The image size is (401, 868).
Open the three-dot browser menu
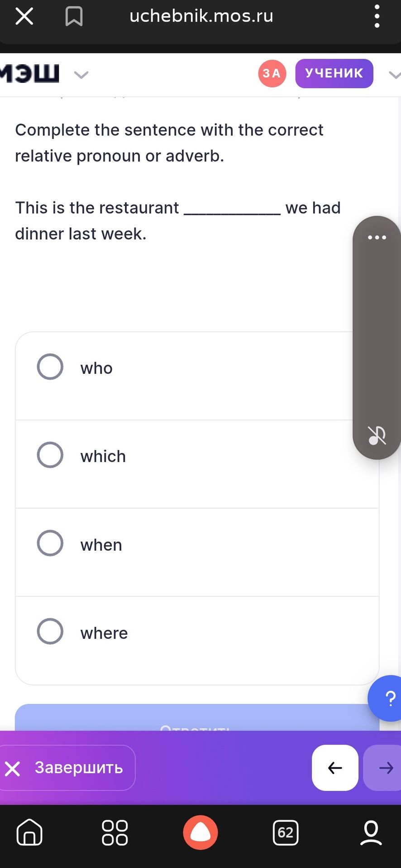pos(377,17)
